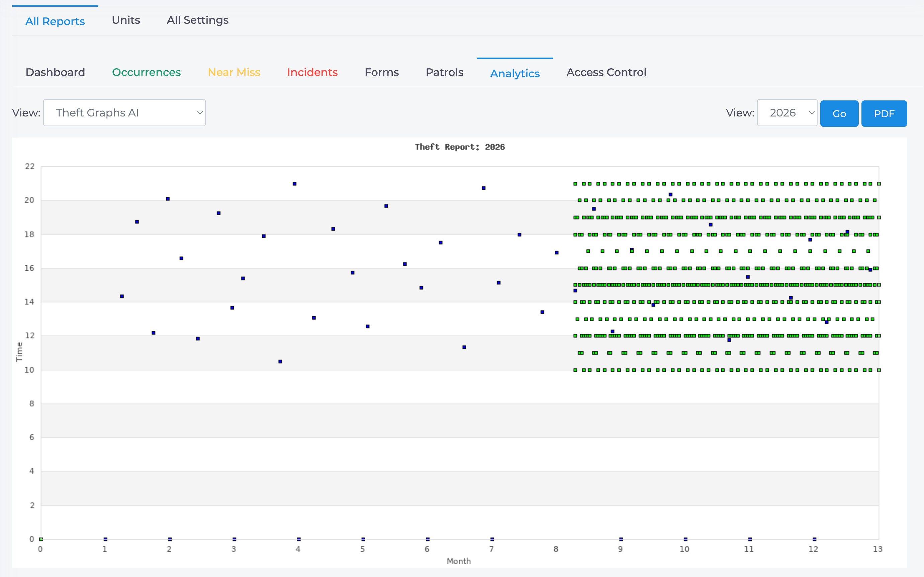The height and width of the screenshot is (577, 924).
Task: Open the 2026 year dropdown
Action: tap(787, 112)
